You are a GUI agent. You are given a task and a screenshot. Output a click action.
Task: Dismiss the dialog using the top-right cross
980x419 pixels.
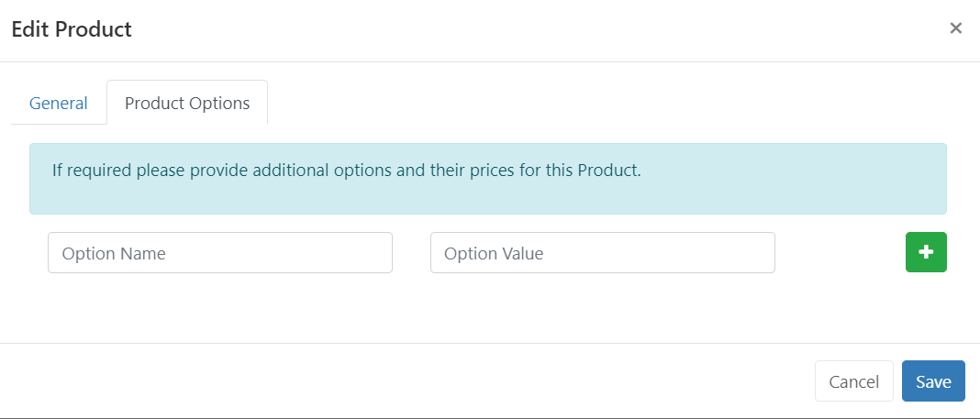(955, 28)
